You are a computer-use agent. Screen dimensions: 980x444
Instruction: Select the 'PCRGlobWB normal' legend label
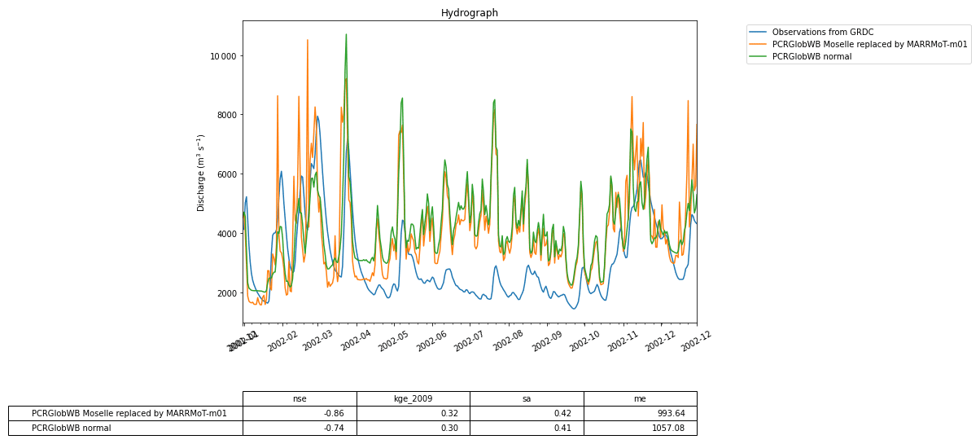point(812,56)
